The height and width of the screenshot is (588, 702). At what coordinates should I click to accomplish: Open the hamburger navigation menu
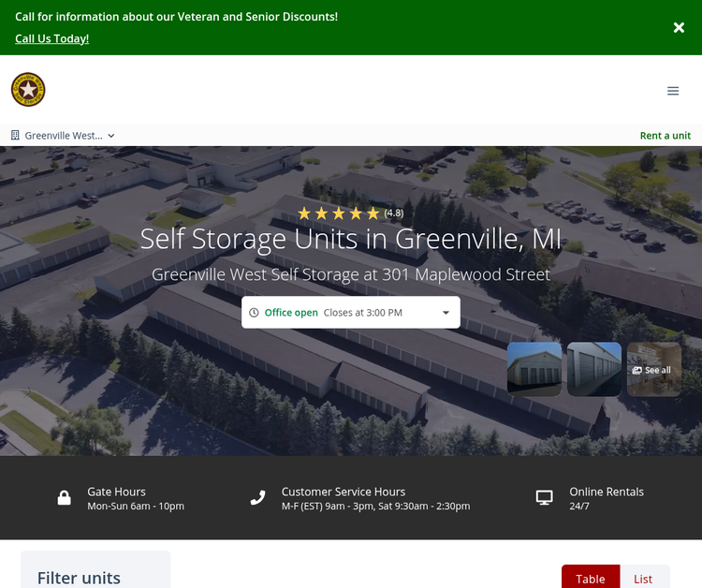coord(672,91)
